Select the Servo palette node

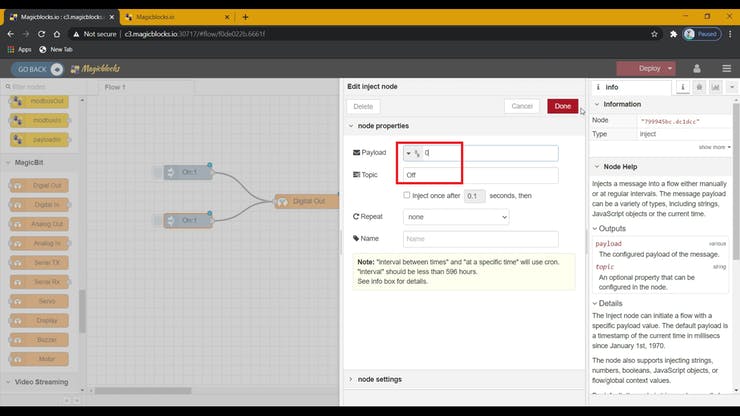(39, 301)
